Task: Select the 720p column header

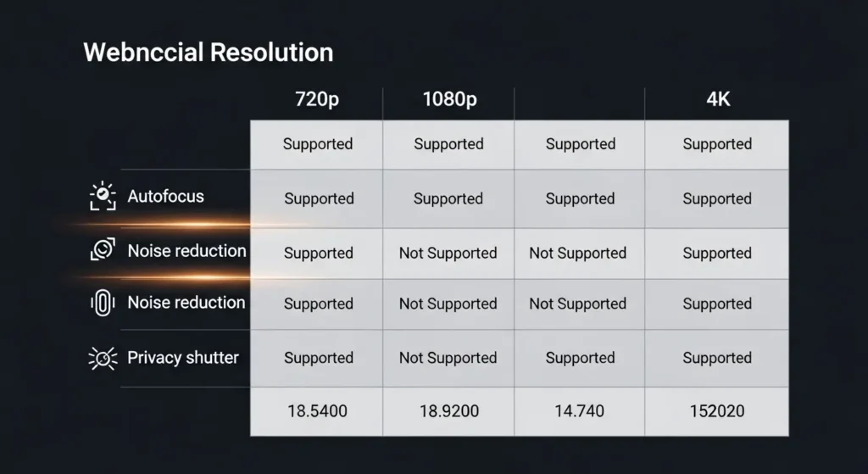Action: click(315, 99)
